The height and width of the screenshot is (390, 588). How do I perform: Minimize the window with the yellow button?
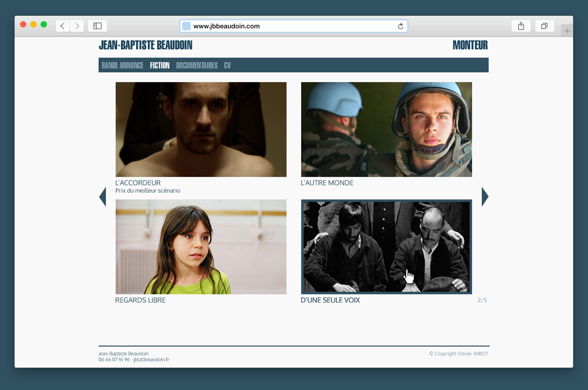click(33, 24)
